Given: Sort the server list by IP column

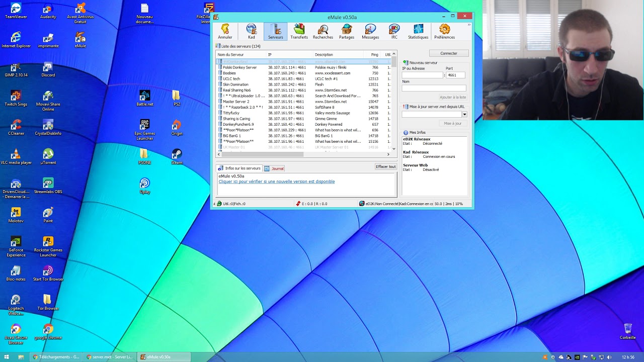Looking at the screenshot, I should click(290, 54).
